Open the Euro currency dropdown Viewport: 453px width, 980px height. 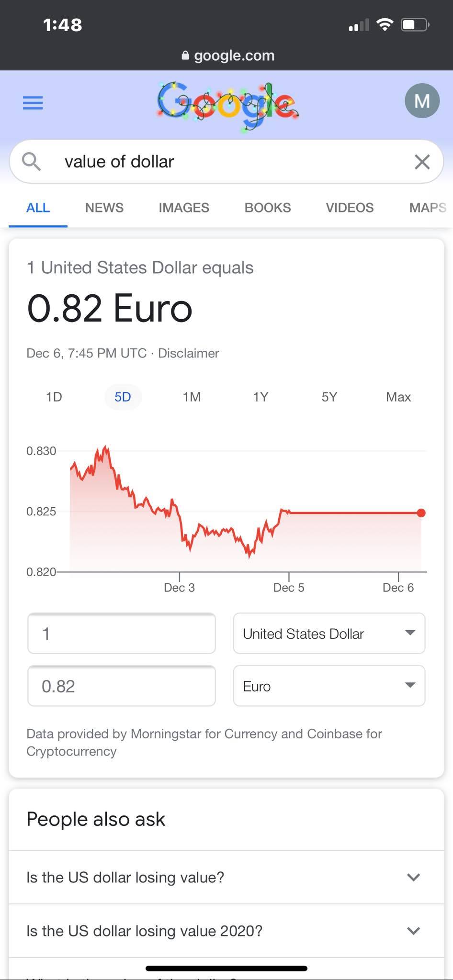pyautogui.click(x=329, y=686)
